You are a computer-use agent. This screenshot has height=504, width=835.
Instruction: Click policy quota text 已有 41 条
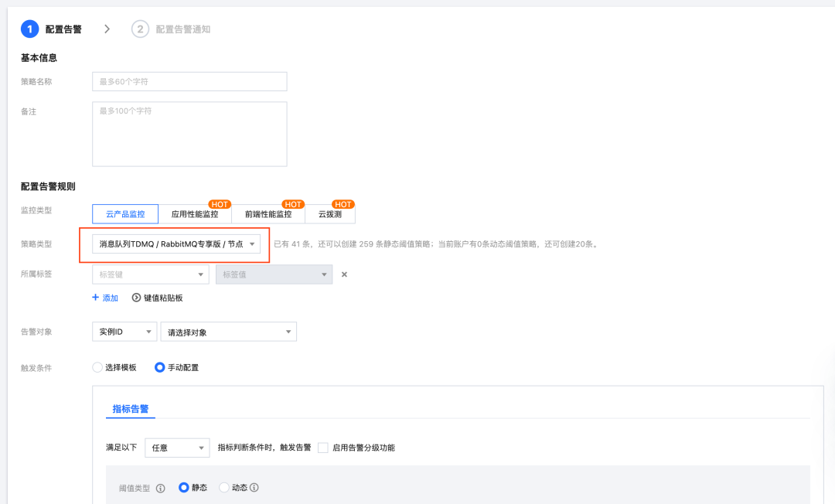pyautogui.click(x=436, y=244)
